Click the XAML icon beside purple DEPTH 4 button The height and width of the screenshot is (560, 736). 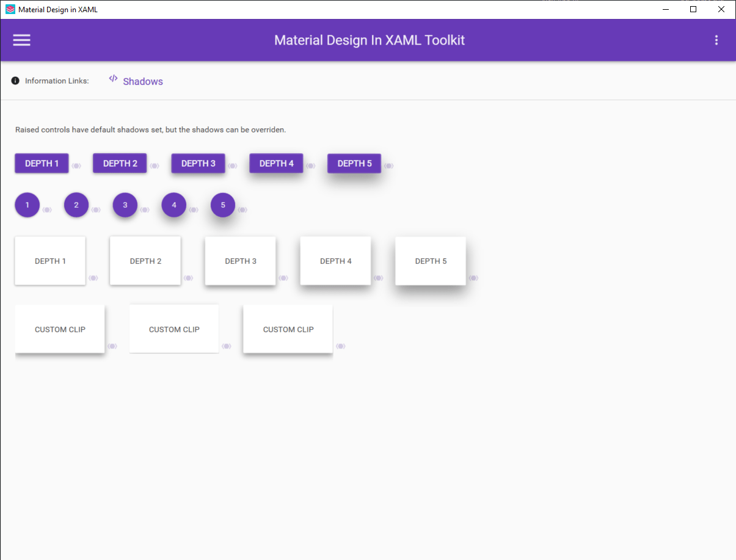coord(311,166)
